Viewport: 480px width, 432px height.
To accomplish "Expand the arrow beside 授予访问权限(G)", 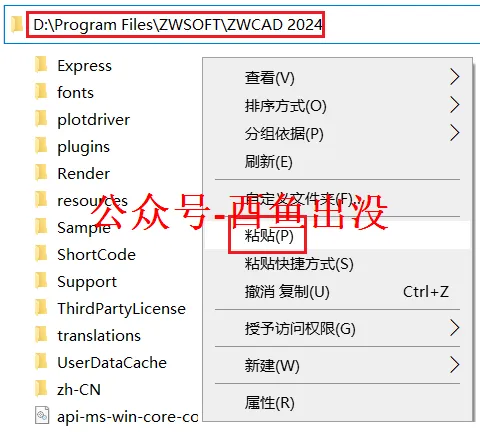I will click(x=455, y=328).
